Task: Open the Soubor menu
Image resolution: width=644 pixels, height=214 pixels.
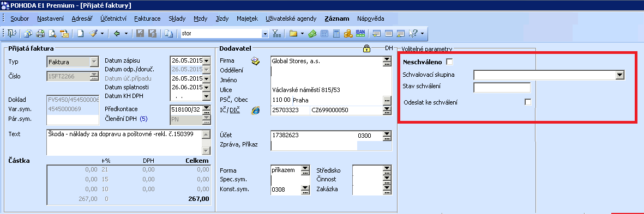Action: [x=20, y=19]
